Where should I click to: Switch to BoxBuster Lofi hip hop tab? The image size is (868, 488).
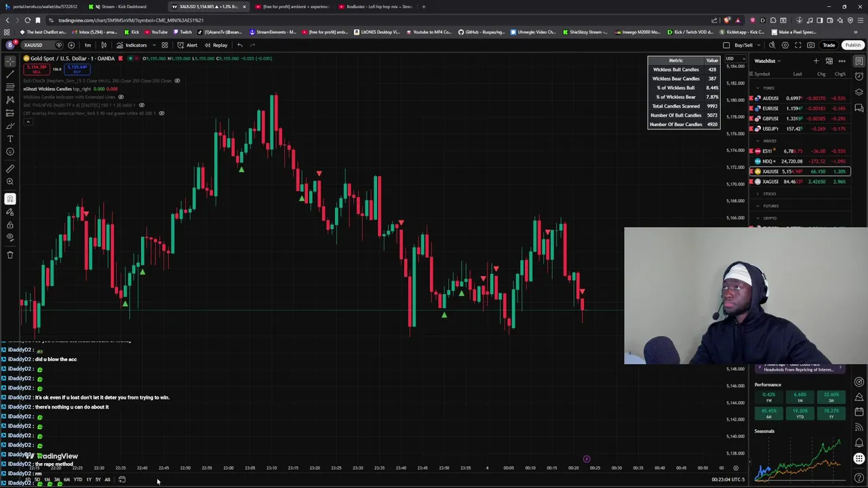click(377, 7)
